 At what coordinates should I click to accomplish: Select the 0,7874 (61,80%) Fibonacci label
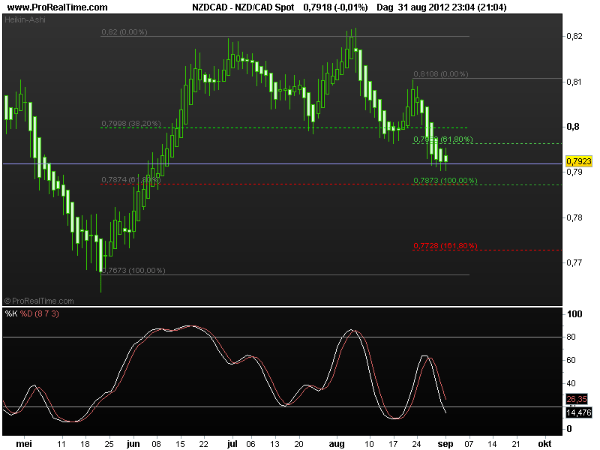click(131, 180)
